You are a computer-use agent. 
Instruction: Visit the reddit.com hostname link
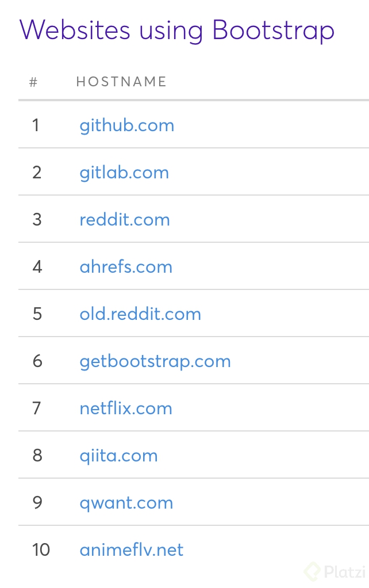click(x=125, y=220)
